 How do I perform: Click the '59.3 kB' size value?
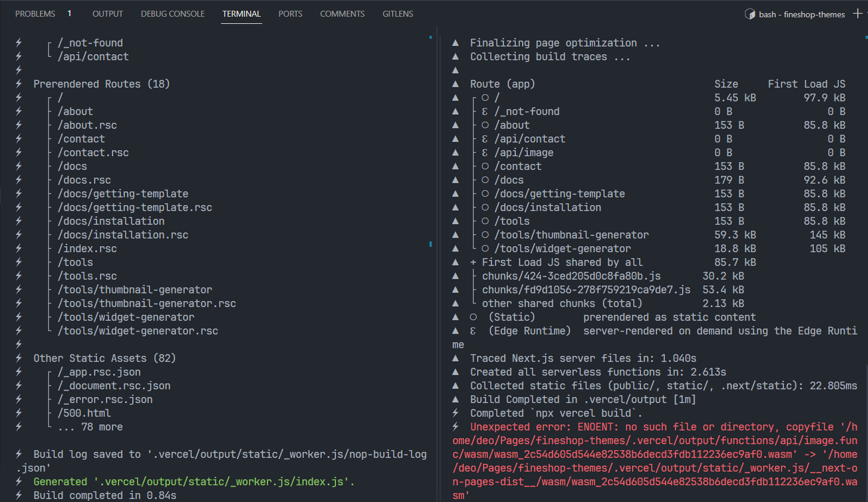click(735, 235)
